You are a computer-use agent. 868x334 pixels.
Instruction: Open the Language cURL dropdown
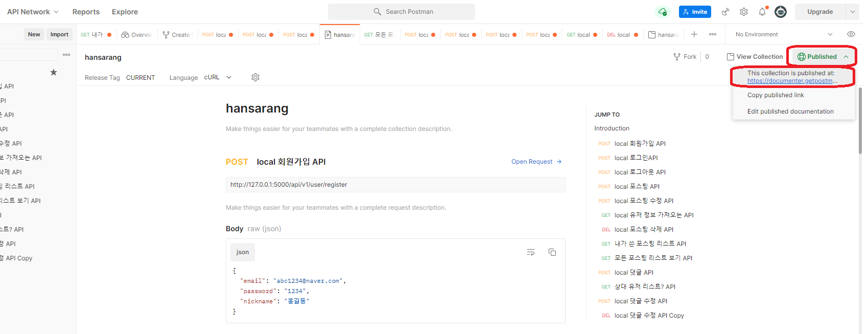click(218, 77)
